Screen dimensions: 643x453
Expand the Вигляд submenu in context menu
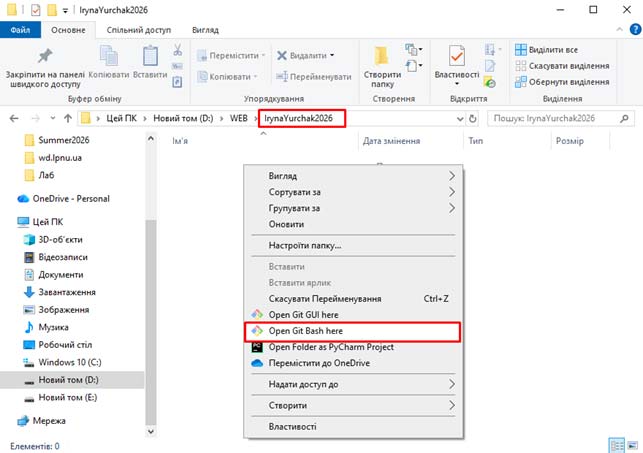[x=353, y=176]
